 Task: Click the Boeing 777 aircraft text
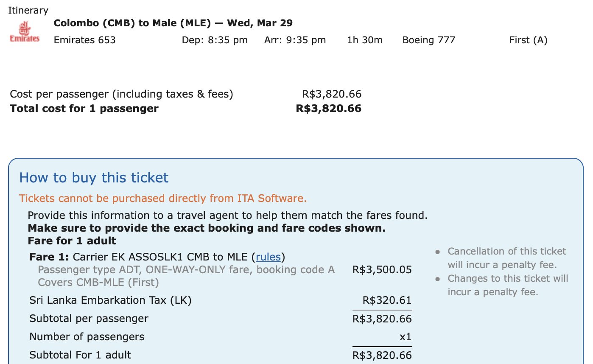pos(428,40)
